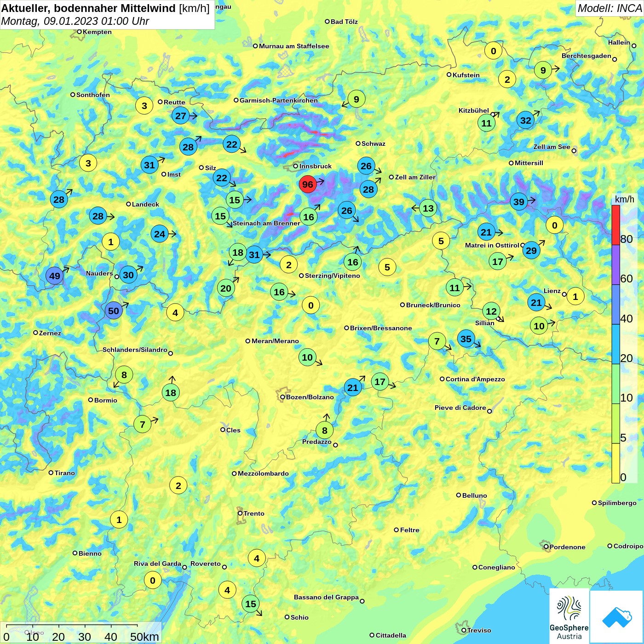Image resolution: width=644 pixels, height=644 pixels.
Task: Click the blue house logo icon
Action: coord(617,617)
